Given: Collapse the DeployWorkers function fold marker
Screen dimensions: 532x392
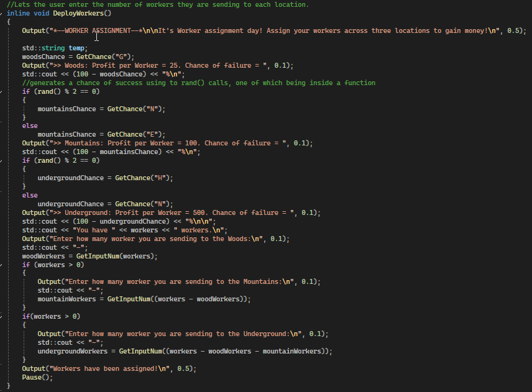Looking at the screenshot, I should coord(1,13).
